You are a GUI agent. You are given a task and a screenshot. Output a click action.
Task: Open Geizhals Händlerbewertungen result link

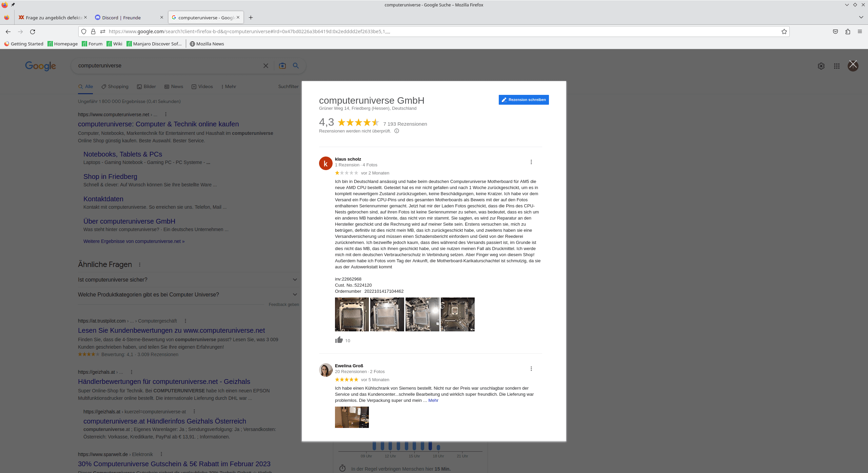164,382
